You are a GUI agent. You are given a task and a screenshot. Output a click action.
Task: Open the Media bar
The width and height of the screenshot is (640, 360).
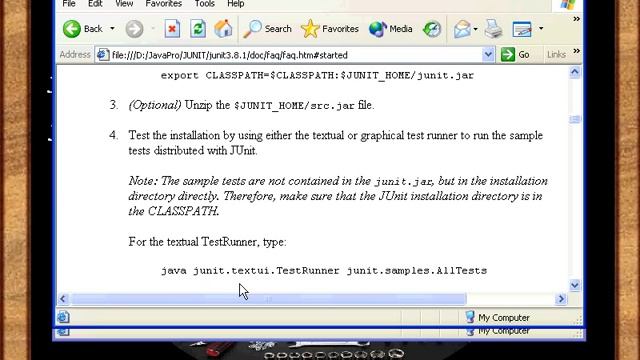391,29
